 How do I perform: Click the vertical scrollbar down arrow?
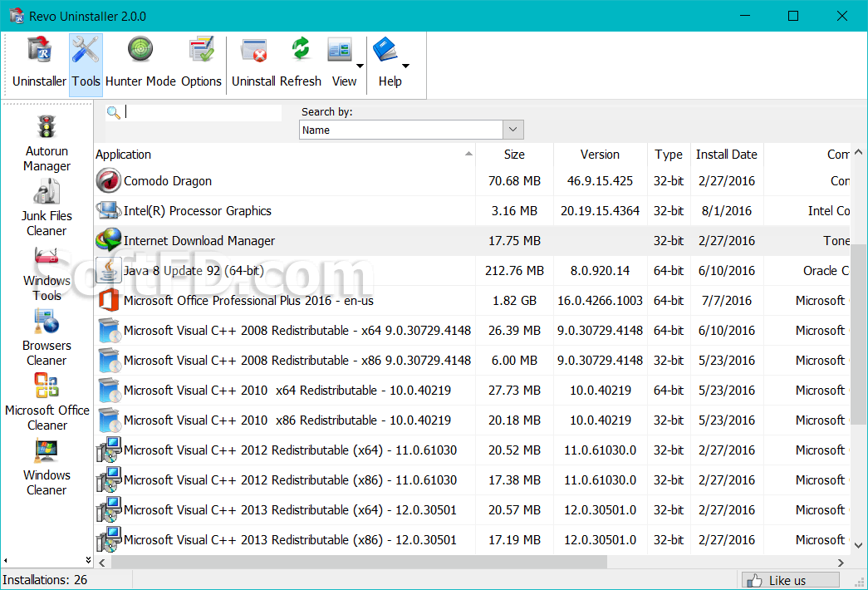(859, 545)
